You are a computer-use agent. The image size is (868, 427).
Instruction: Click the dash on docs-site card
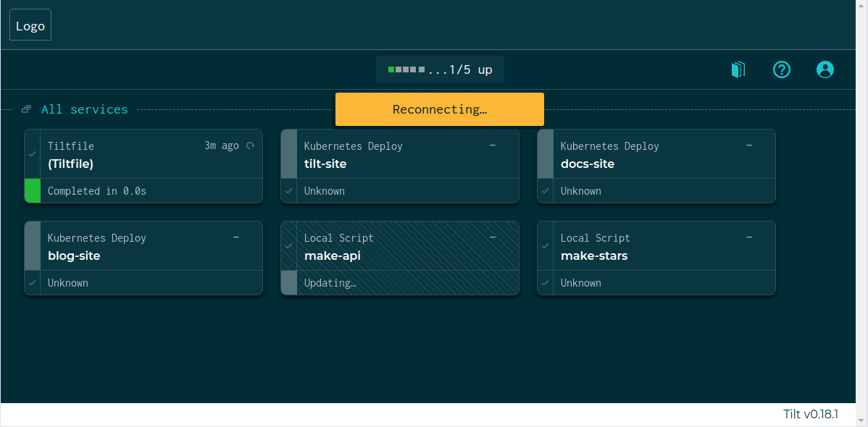click(x=749, y=145)
